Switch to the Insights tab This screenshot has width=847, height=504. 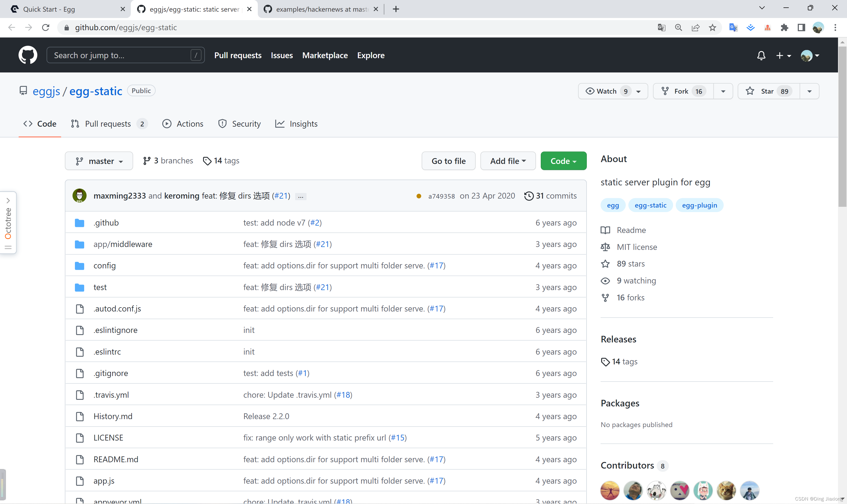[296, 124]
